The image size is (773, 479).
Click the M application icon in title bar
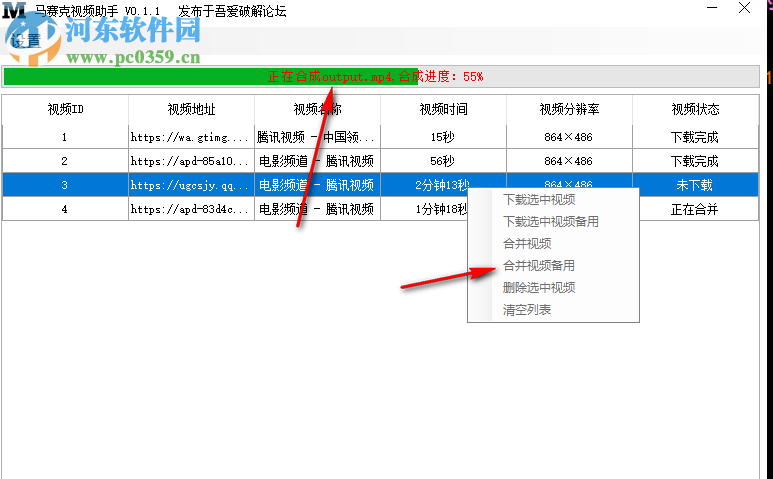13,10
